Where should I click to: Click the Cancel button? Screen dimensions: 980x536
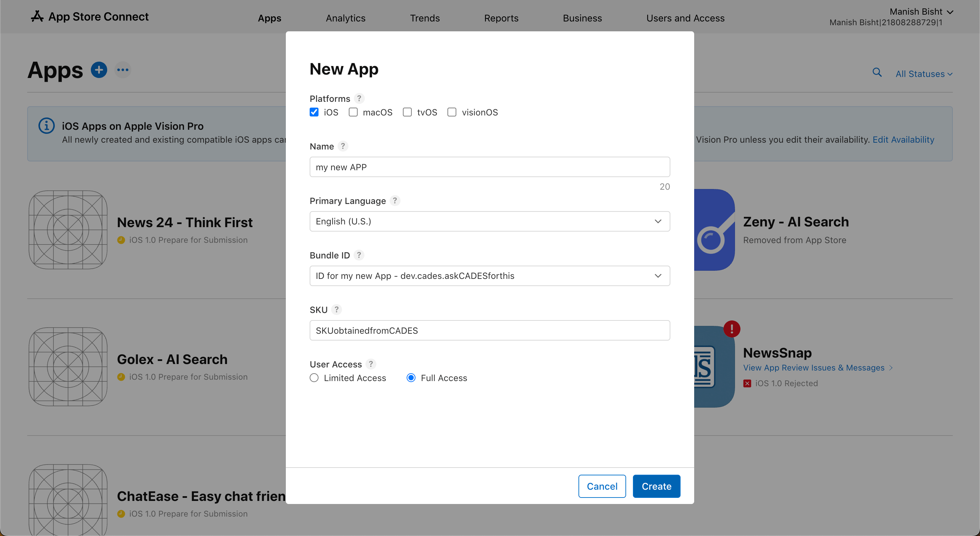(x=602, y=486)
